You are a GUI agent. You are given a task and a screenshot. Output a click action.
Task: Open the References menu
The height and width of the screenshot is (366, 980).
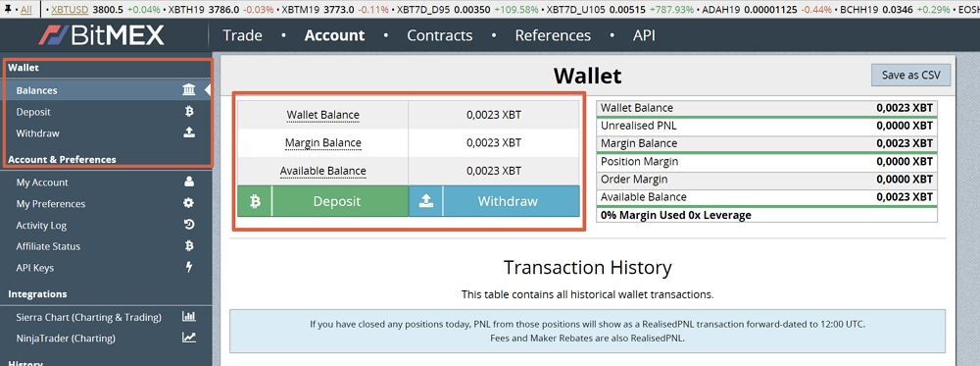point(553,35)
